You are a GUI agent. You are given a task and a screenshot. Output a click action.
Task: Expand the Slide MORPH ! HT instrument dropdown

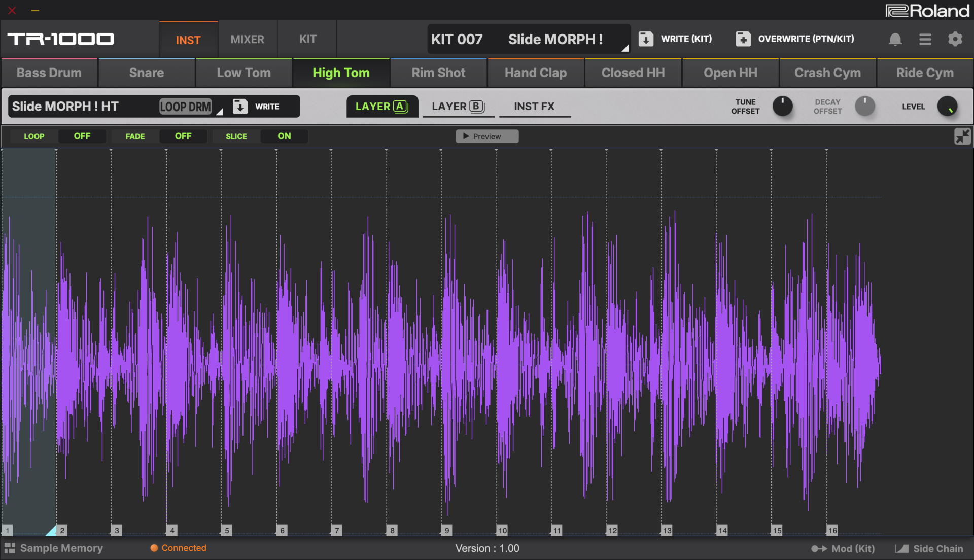coord(219,112)
